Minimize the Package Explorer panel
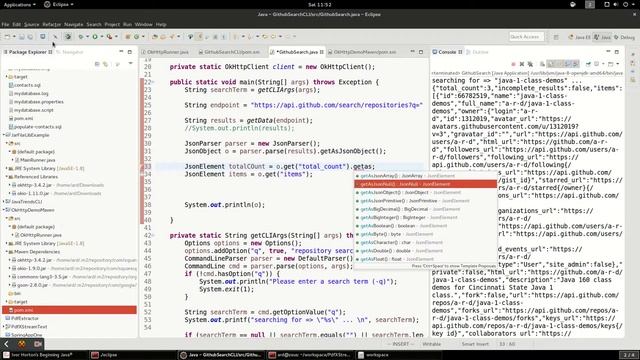The image size is (640, 360). [x=121, y=51]
